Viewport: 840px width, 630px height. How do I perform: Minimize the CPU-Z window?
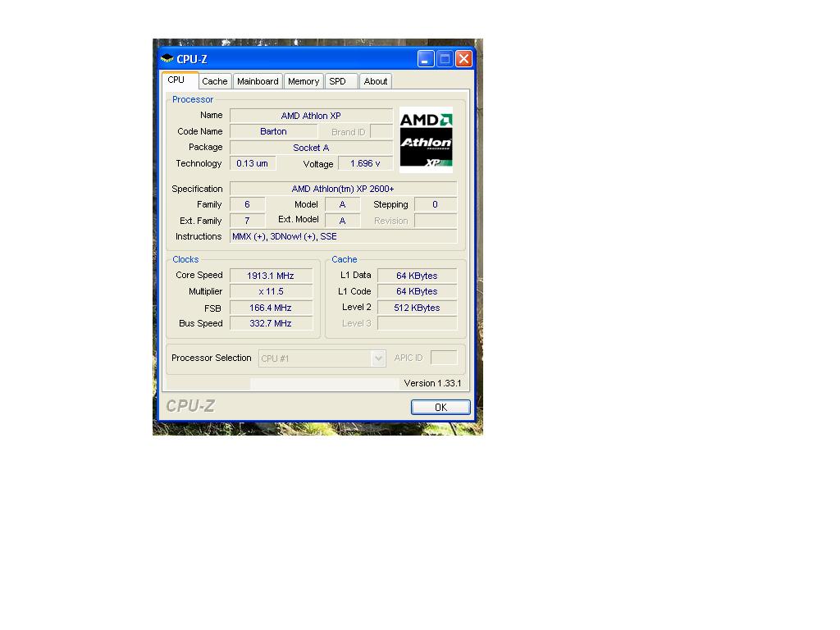[426, 58]
